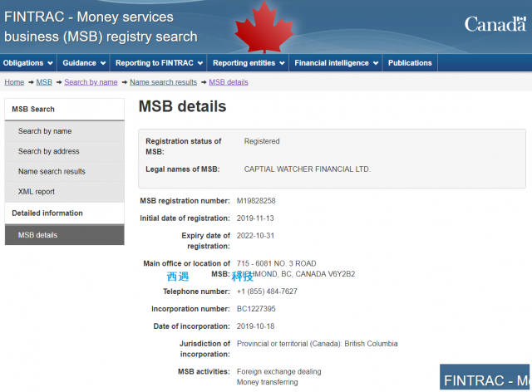
Task: Open XML report sidebar item
Action: point(37,192)
